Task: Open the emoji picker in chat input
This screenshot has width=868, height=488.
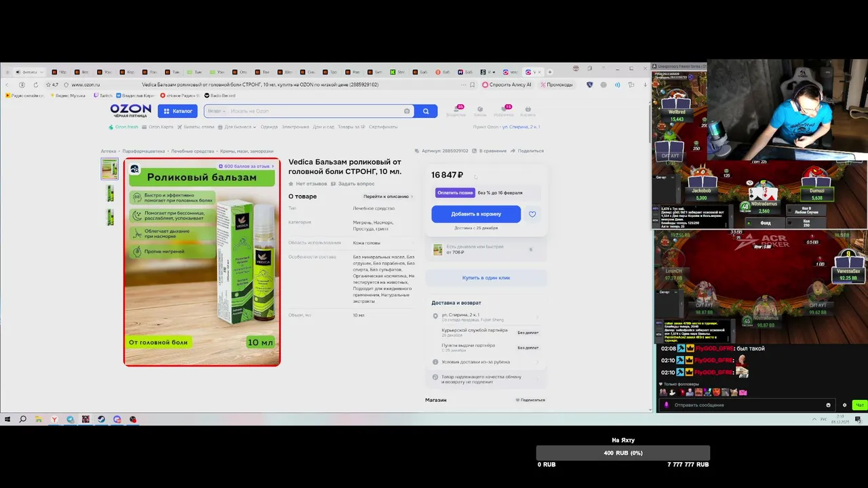Action: click(x=828, y=405)
